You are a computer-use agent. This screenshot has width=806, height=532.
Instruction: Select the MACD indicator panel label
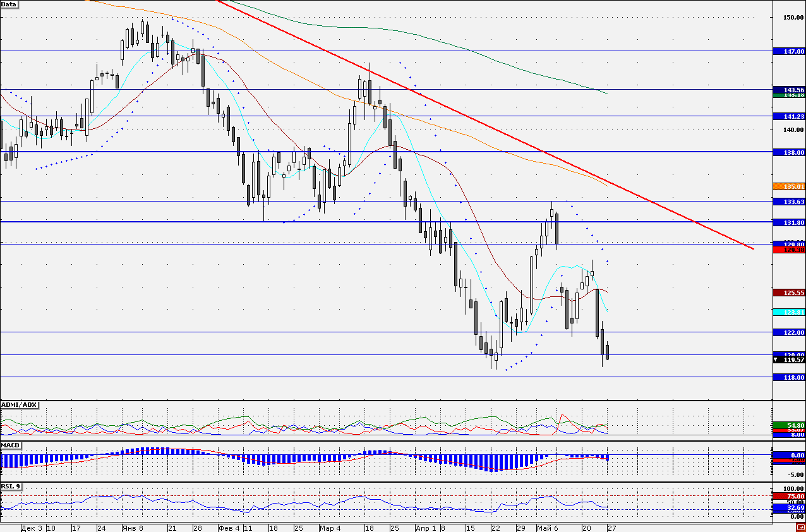(11, 445)
